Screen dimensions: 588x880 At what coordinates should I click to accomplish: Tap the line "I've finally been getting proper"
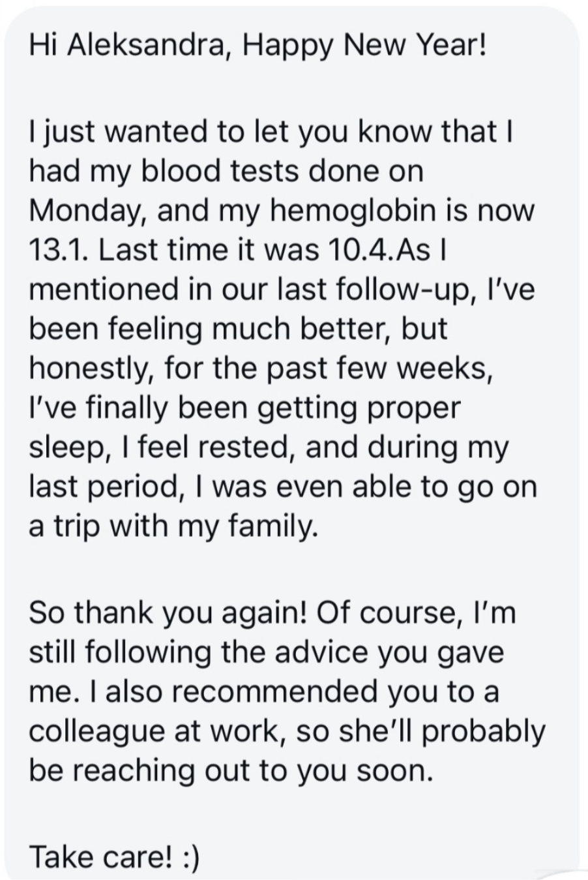coord(244,409)
